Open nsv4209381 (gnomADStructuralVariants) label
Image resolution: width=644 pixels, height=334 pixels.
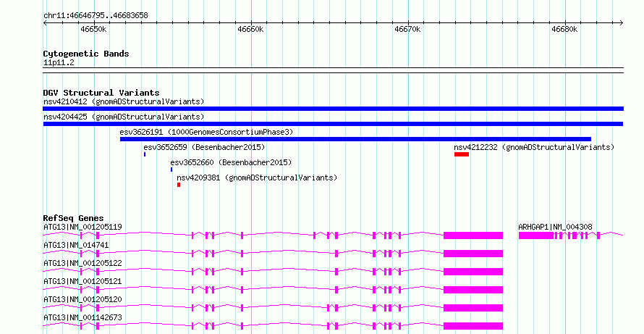point(257,178)
